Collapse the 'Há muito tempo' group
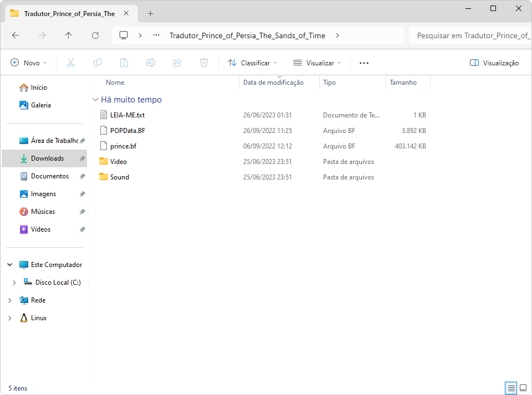Screen dimensions: 532x395 [x=95, y=99]
